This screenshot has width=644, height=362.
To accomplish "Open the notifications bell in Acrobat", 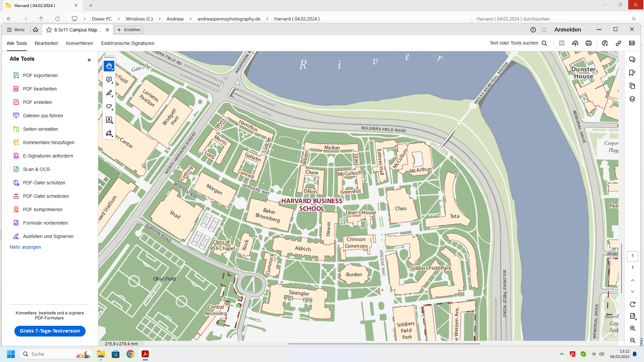I will 544,30.
